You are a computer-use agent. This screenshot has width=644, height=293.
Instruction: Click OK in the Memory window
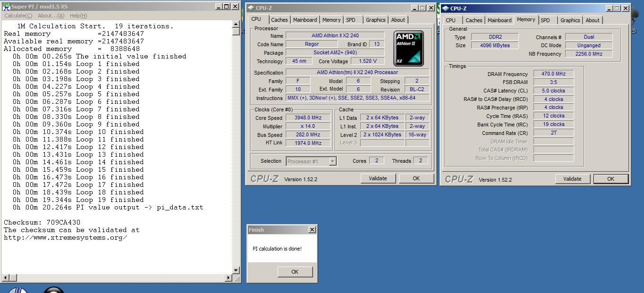tap(610, 179)
